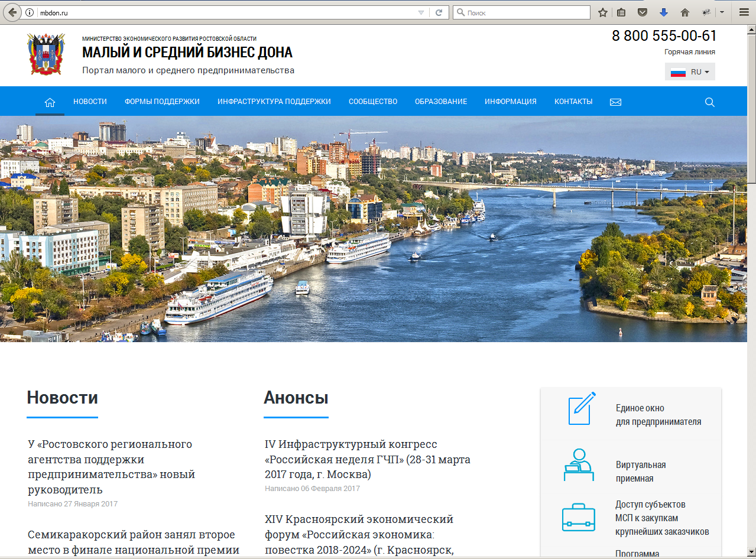The image size is (756, 559).
Task: Expand the toolbar extension dropdown arrow
Action: tap(722, 12)
